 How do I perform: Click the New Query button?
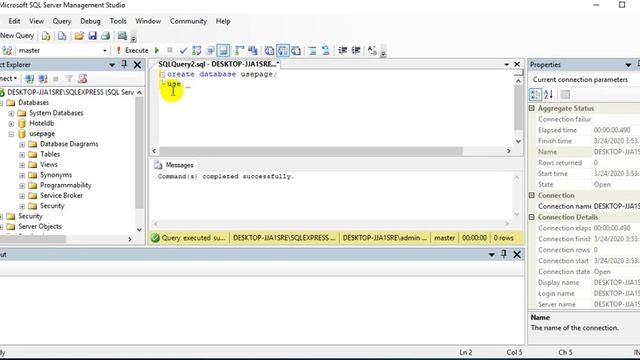[17, 36]
